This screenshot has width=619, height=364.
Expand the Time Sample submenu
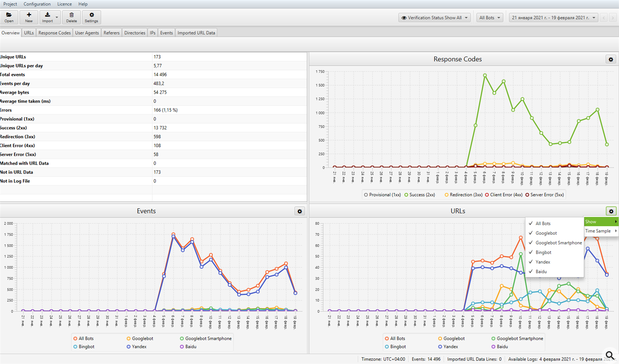pyautogui.click(x=601, y=231)
